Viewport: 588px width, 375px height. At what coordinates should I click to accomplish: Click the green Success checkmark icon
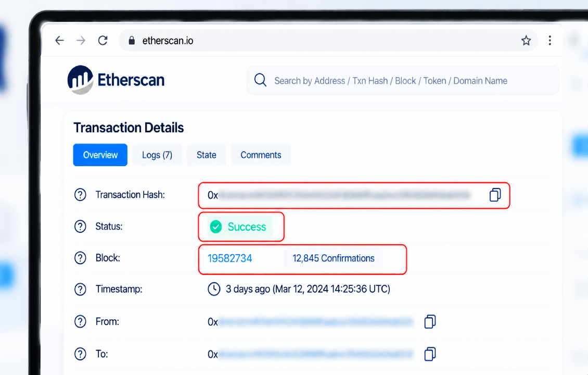[216, 227]
